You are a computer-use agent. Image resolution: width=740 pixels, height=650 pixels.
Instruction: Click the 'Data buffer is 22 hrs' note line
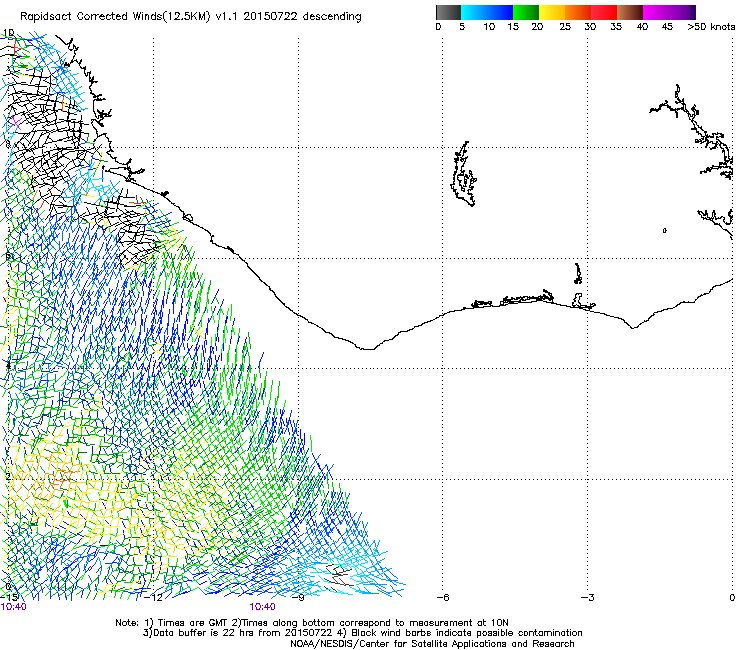point(362,633)
